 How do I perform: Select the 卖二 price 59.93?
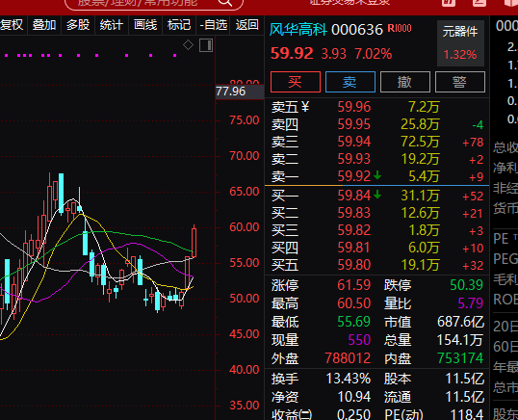(x=354, y=159)
